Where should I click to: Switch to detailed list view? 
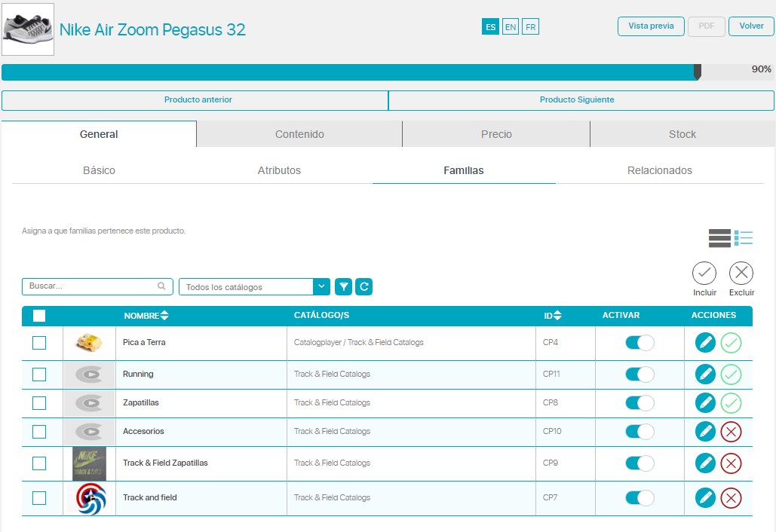coord(744,238)
